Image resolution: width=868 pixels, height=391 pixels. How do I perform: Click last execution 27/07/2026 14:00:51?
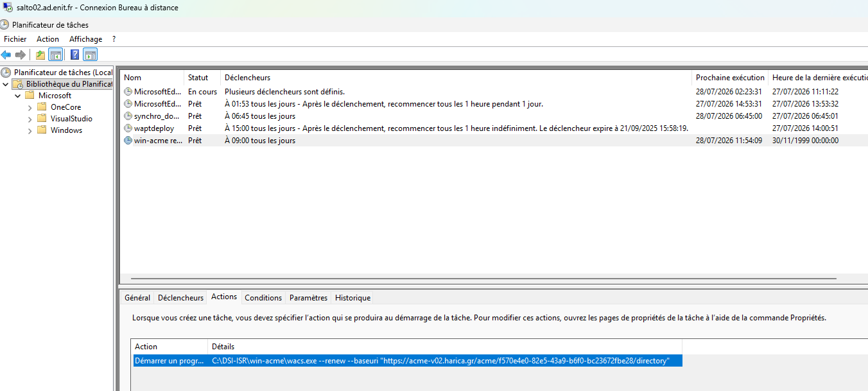coord(805,128)
